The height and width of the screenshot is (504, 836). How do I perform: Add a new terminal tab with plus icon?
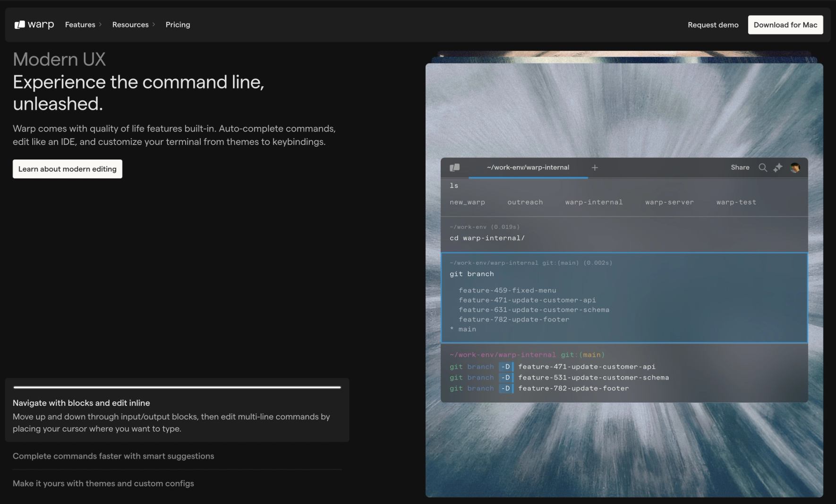595,168
